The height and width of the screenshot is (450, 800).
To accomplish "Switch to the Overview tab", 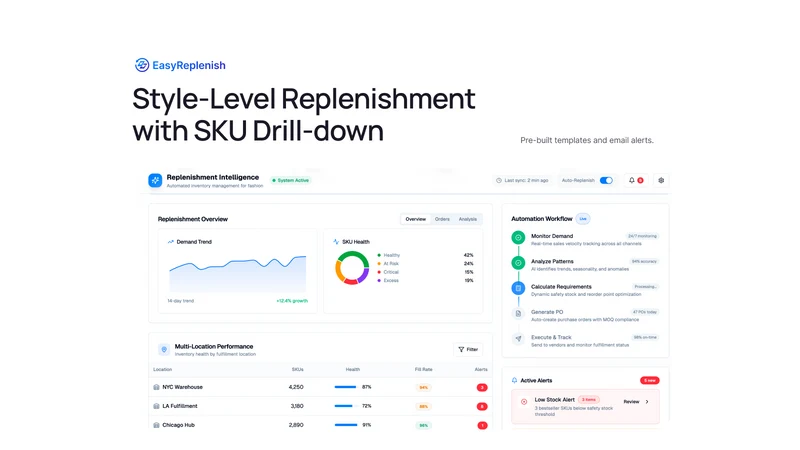I will pyautogui.click(x=415, y=219).
